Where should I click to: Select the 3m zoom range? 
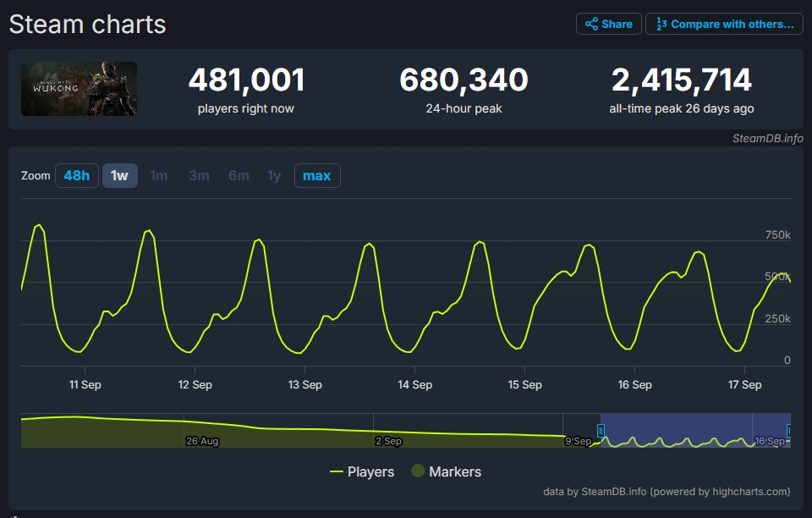tap(199, 175)
